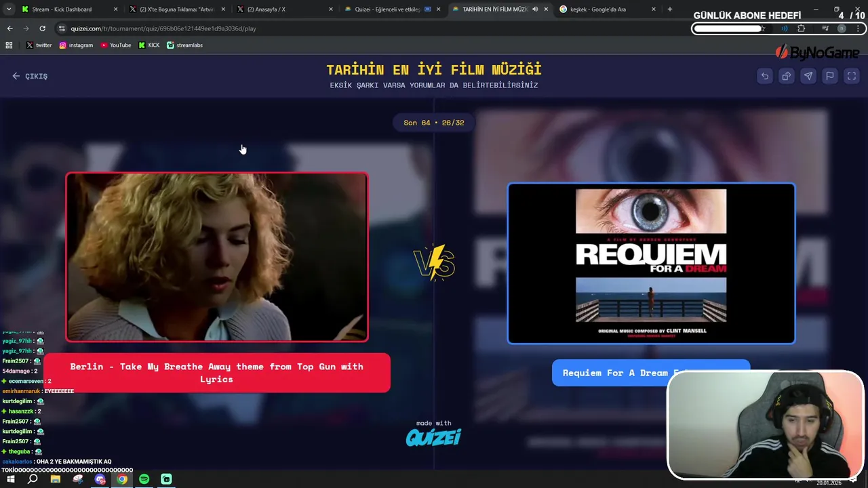
Task: Click the dice randomize icon
Action: pyautogui.click(x=787, y=76)
